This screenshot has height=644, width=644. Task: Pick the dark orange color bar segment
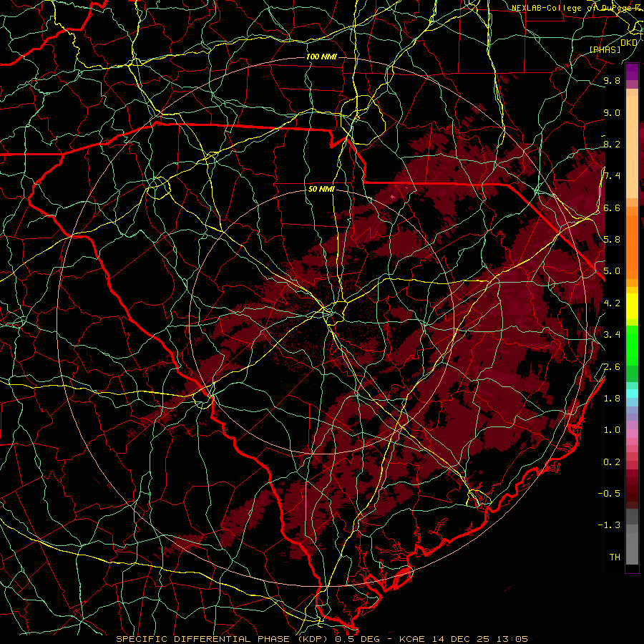pos(632,246)
